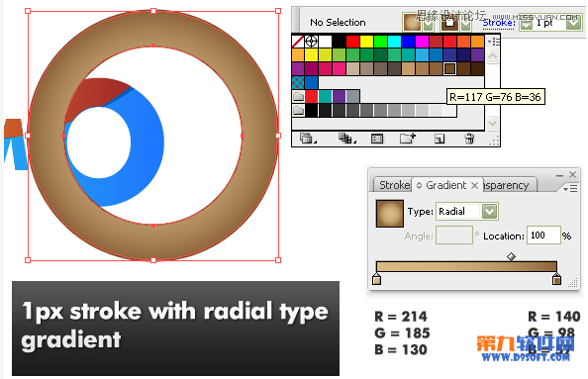Click the Stroke link in control bar
588x379 pixels.
499,23
